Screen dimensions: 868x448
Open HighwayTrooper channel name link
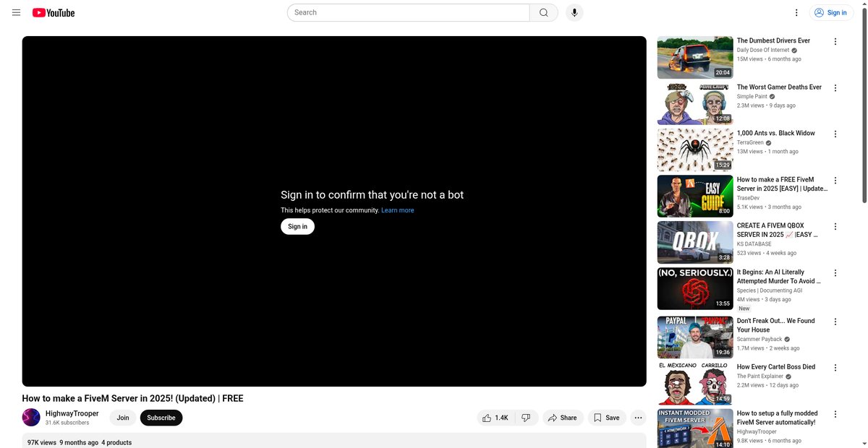click(72, 413)
